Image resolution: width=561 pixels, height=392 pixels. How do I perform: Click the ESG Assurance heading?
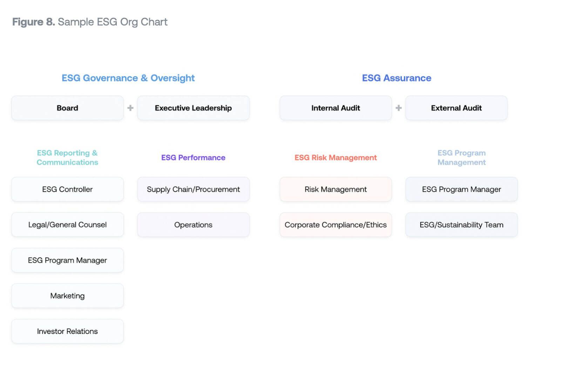coord(397,78)
